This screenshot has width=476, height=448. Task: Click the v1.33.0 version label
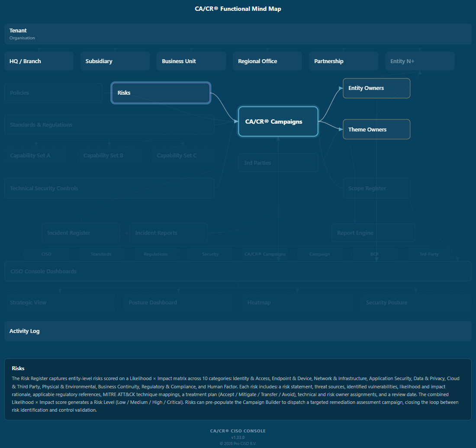[238, 437]
